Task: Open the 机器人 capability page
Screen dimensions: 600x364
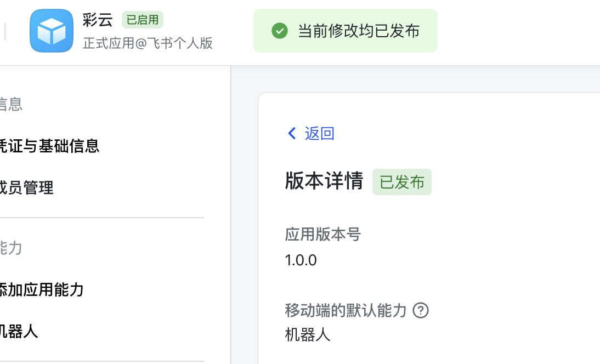Action: [x=19, y=332]
